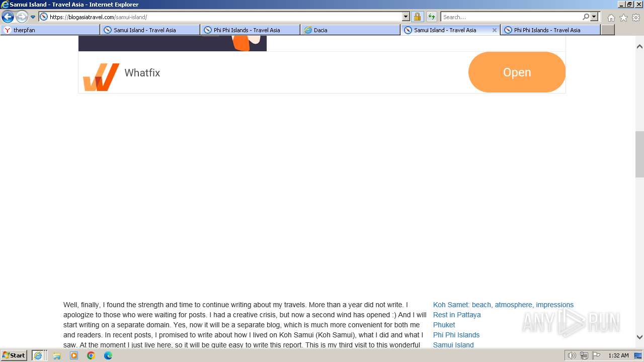Click the 1:32 AM system clock
644x362 pixels.
pos(618,355)
